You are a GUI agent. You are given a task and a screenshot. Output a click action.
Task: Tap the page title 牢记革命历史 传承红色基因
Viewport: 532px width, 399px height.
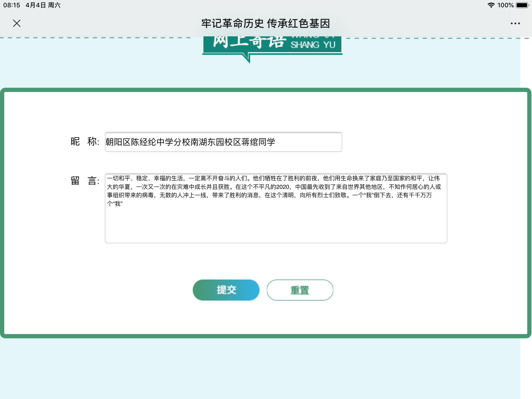[265, 23]
